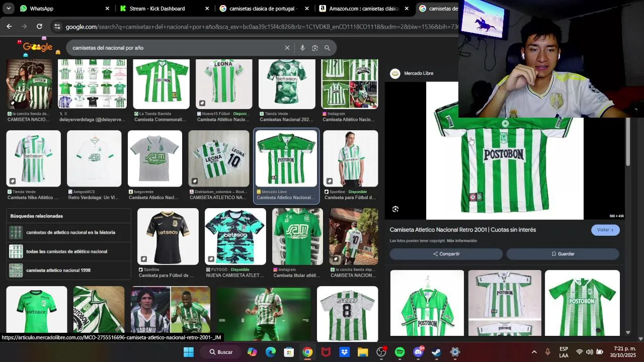The width and height of the screenshot is (644, 362).
Task: Open volume control in system tray
Action: coord(589,352)
